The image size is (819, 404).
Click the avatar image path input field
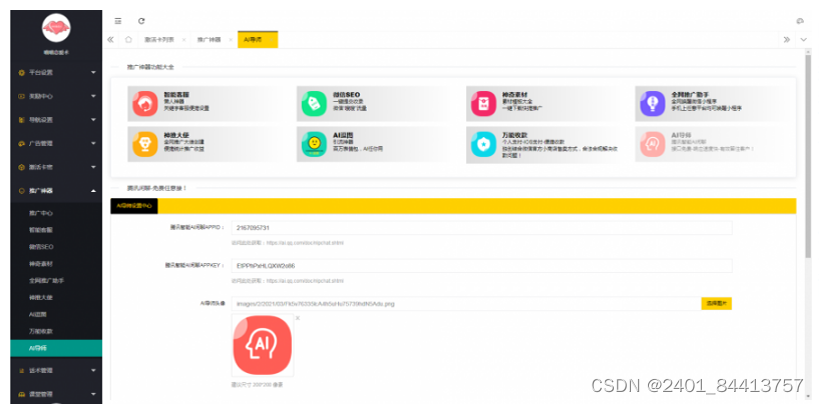tap(466, 304)
